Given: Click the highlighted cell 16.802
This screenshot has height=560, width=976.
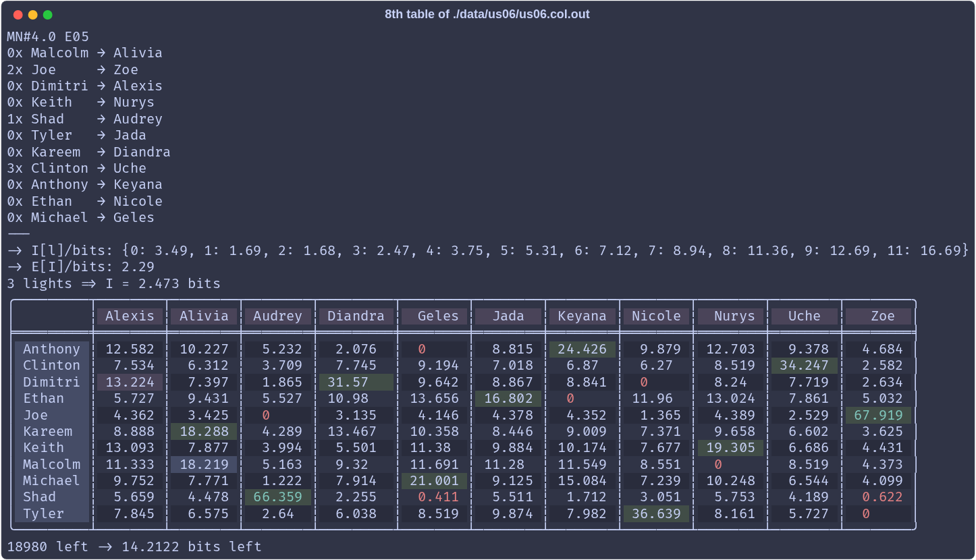Looking at the screenshot, I should click(x=508, y=398).
